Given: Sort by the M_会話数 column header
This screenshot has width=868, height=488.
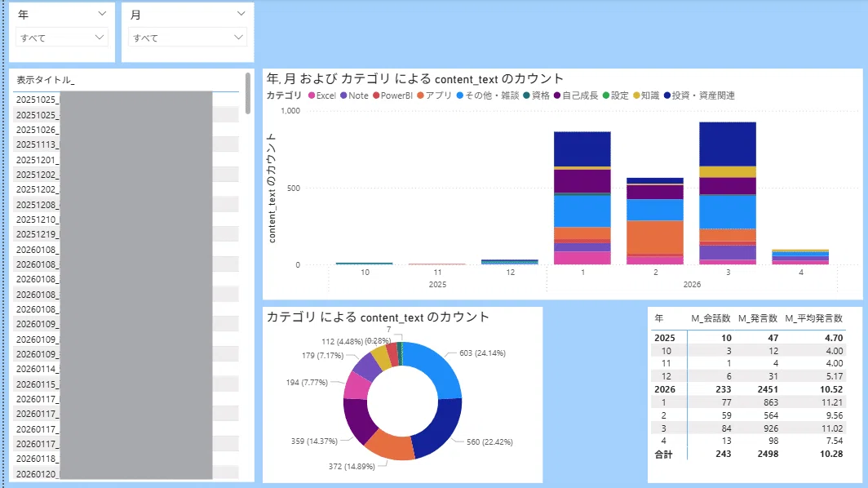Looking at the screenshot, I should click(x=711, y=318).
